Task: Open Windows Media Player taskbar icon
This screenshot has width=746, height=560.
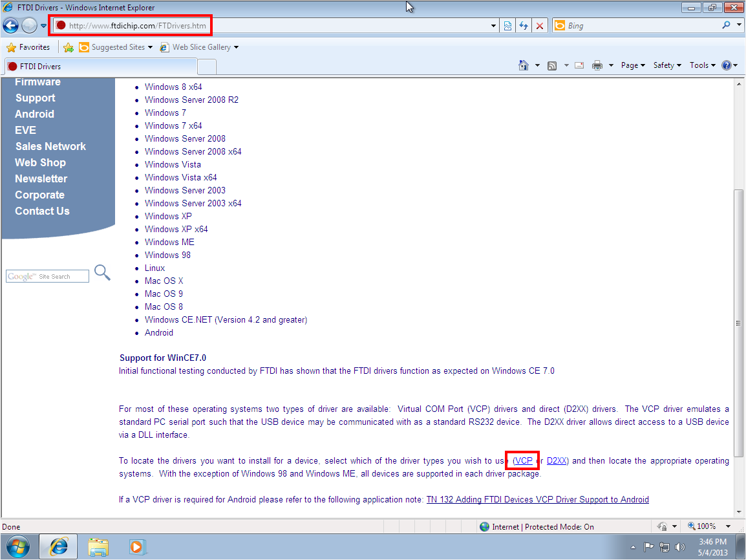Action: tap(137, 546)
